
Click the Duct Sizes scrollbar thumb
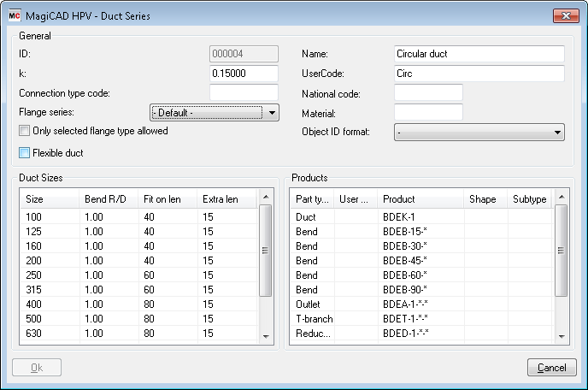pos(266,251)
